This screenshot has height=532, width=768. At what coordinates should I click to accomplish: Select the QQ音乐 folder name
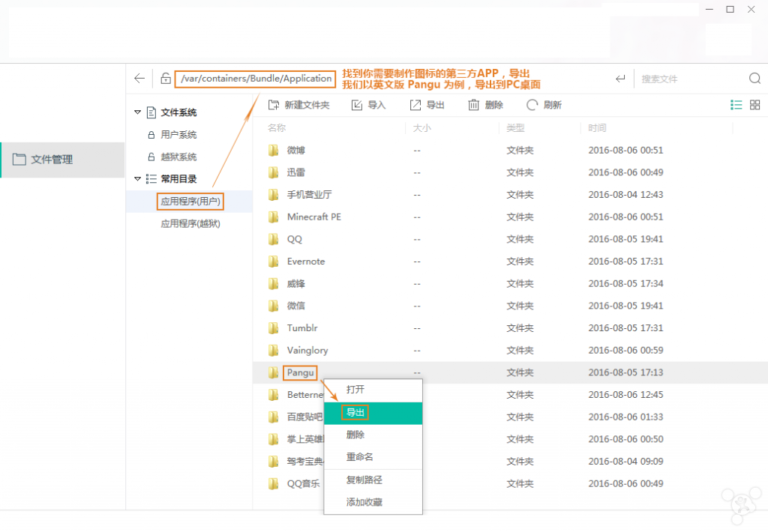pos(303,484)
